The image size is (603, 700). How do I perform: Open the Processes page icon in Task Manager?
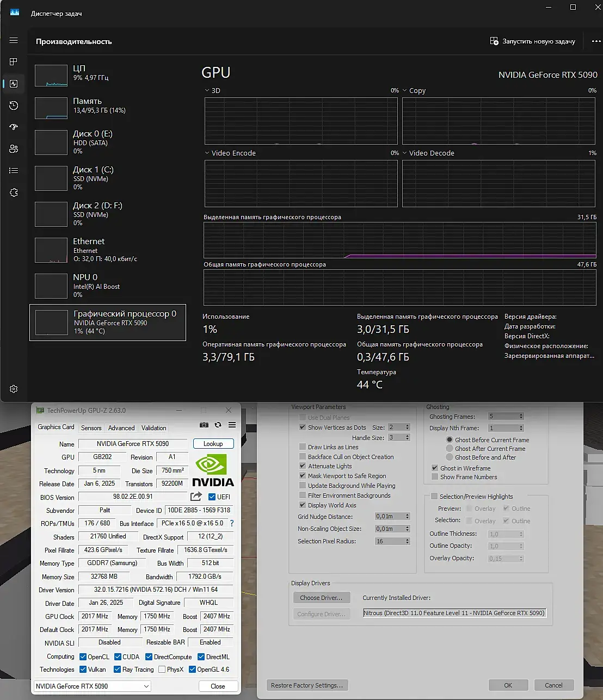pos(14,62)
